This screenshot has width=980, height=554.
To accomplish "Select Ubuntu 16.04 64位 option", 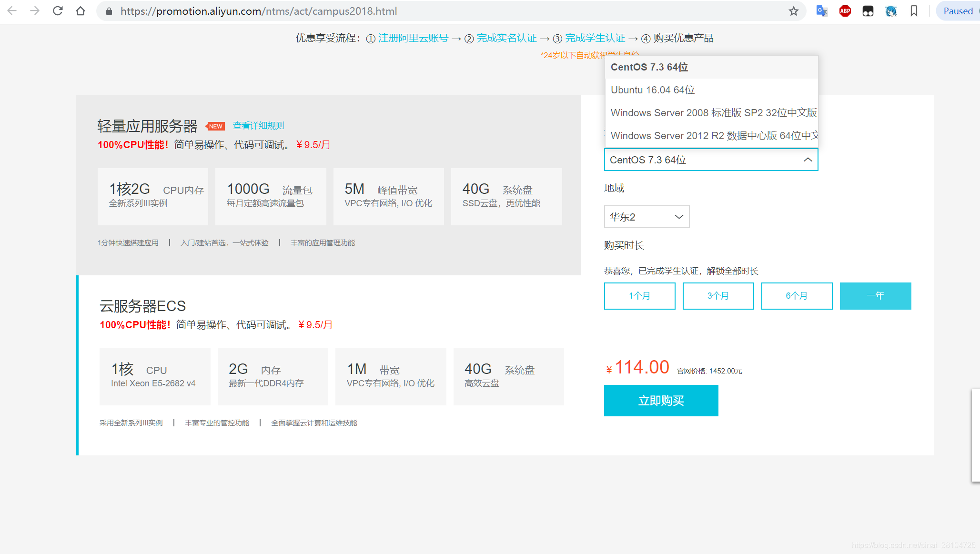I will coord(711,90).
